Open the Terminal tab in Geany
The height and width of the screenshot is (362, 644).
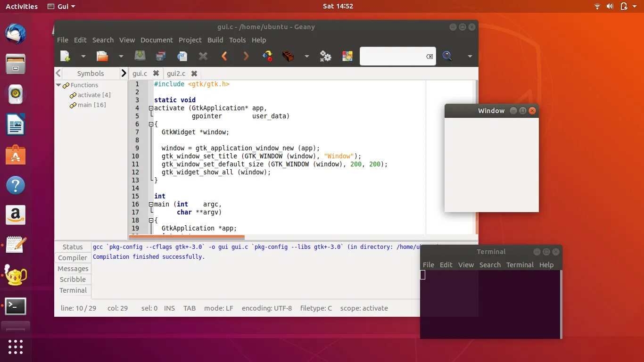click(x=73, y=290)
